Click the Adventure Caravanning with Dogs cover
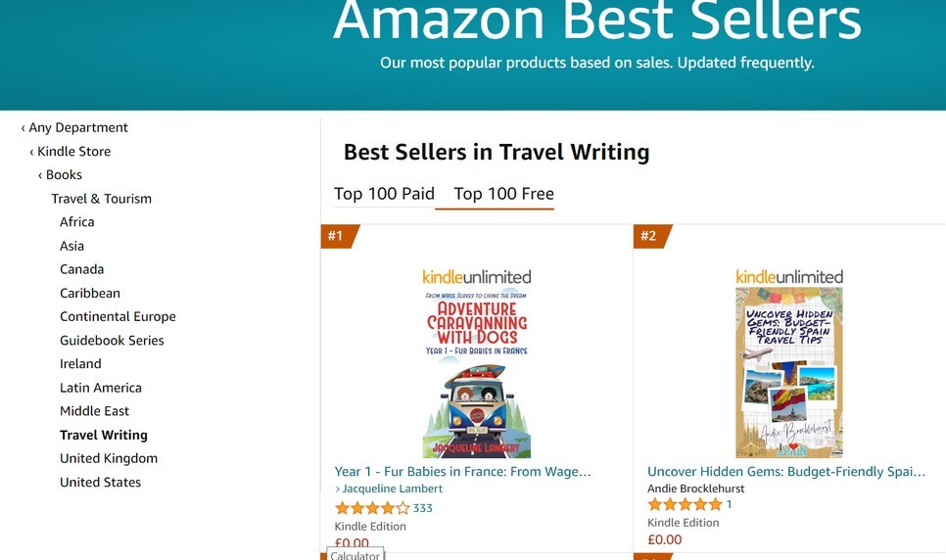 tap(477, 374)
